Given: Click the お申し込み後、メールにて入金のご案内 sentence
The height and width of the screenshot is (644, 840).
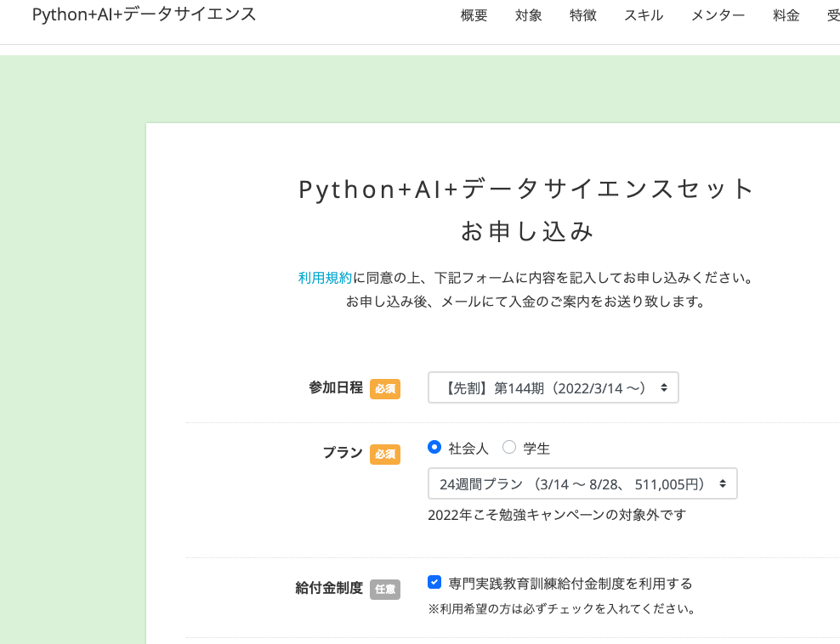Looking at the screenshot, I should (525, 302).
